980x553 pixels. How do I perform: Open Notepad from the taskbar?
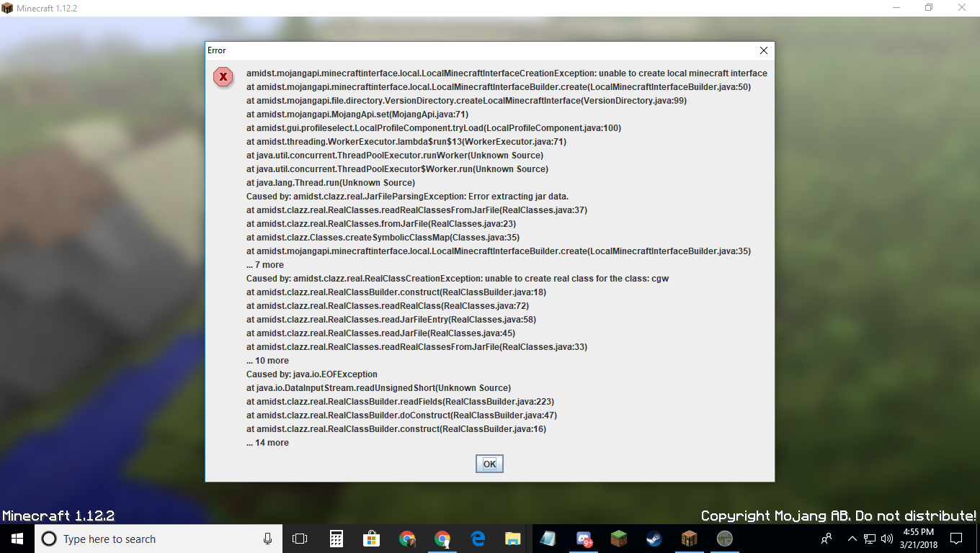(548, 538)
